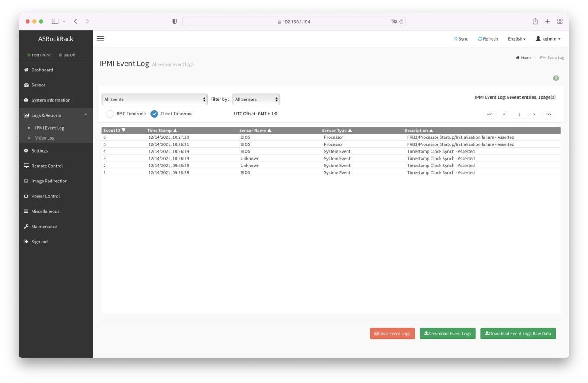Click Unknown sensor in event 2 row
The image size is (588, 383).
tap(250, 166)
